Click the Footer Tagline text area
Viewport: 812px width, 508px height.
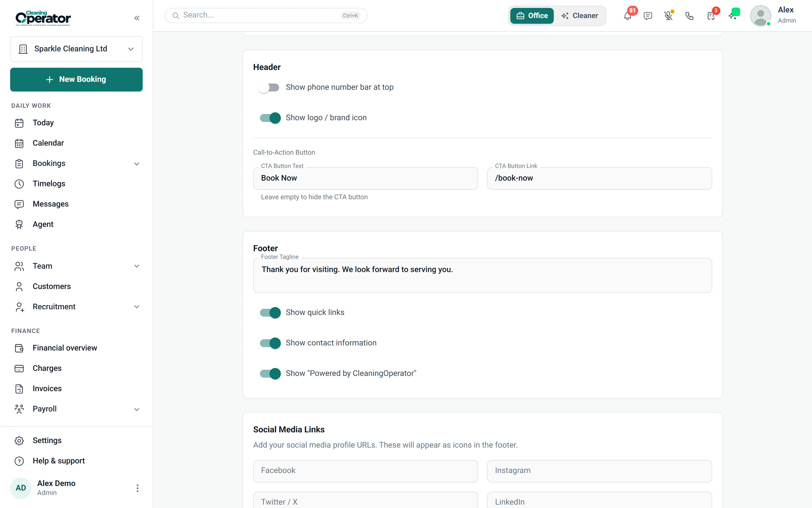[x=482, y=275]
